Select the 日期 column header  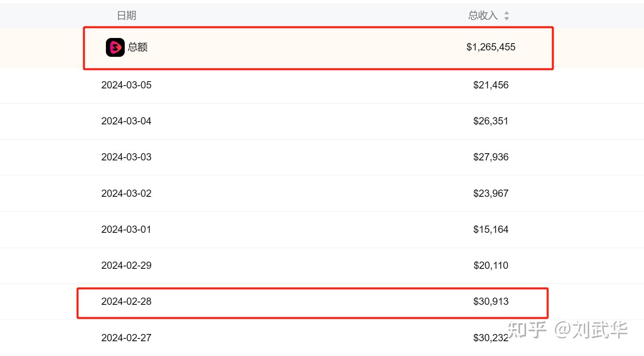coord(126,16)
